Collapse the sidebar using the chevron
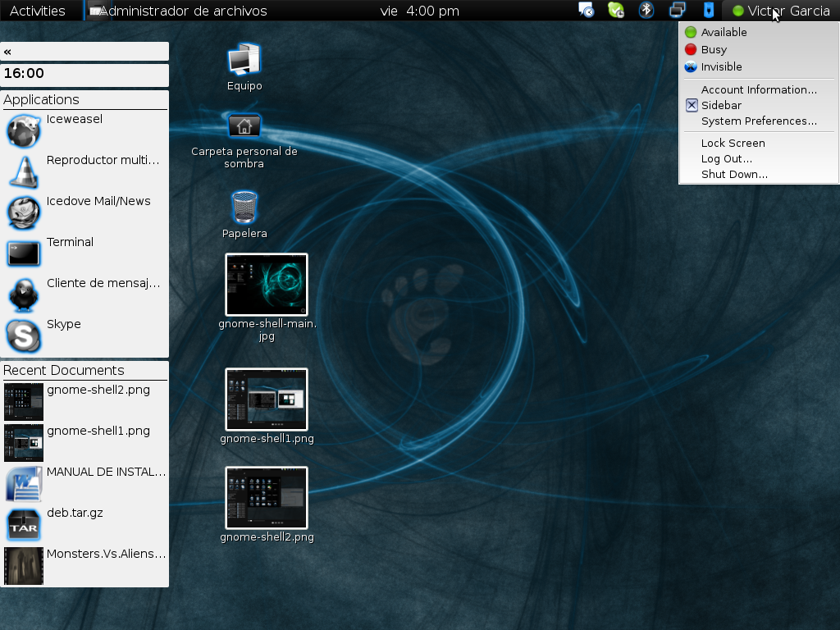This screenshot has height=630, width=840. pyautogui.click(x=8, y=51)
